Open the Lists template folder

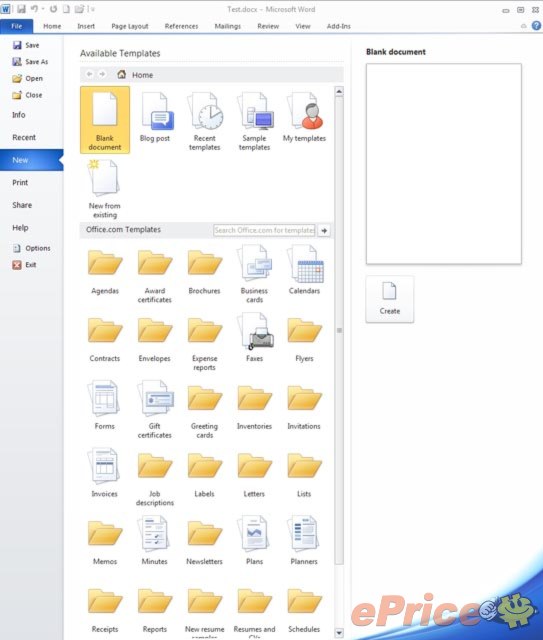[305, 474]
